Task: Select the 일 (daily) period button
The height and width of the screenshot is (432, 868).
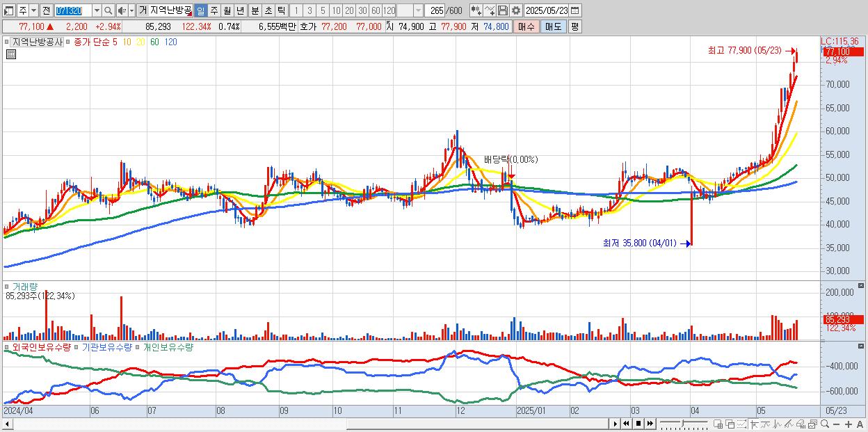Action: click(x=200, y=10)
